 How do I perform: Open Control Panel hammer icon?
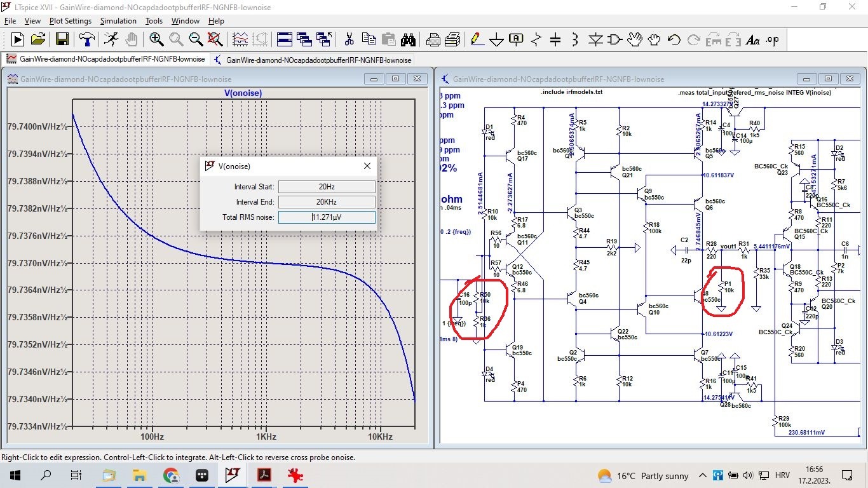[x=87, y=40]
